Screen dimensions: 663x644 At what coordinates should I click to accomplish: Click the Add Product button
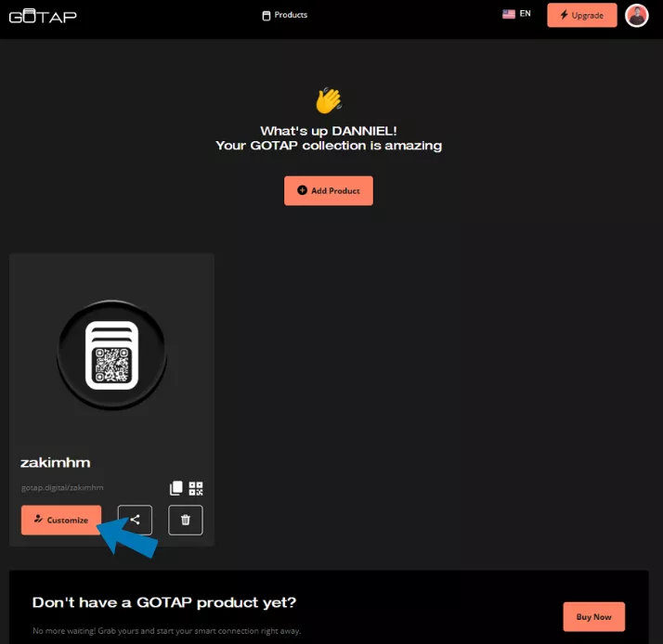pos(329,190)
